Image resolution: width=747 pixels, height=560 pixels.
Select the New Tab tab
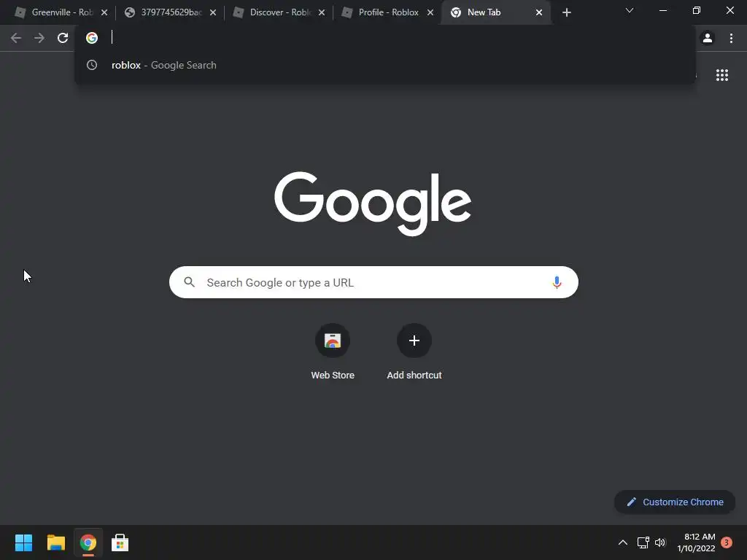495,13
